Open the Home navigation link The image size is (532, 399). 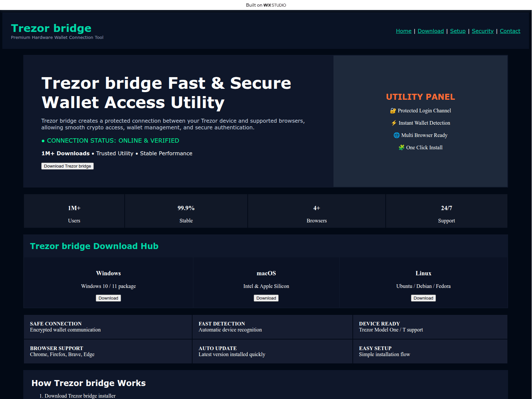tap(404, 31)
